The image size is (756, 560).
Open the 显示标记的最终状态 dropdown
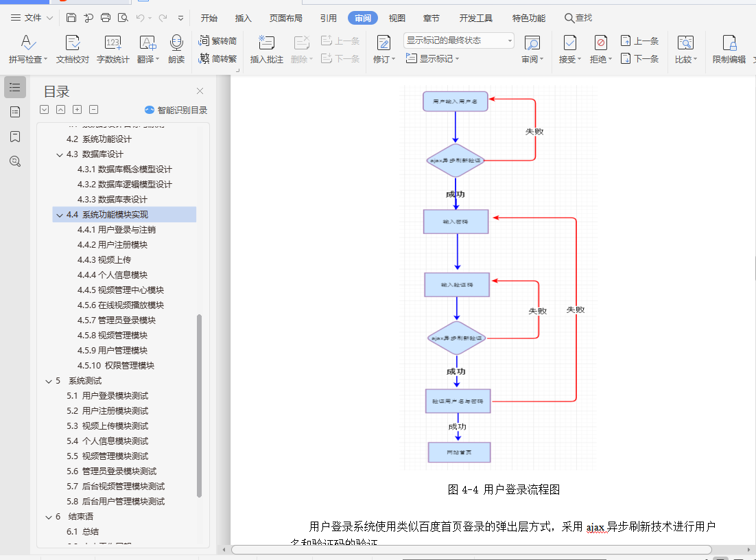(x=458, y=40)
